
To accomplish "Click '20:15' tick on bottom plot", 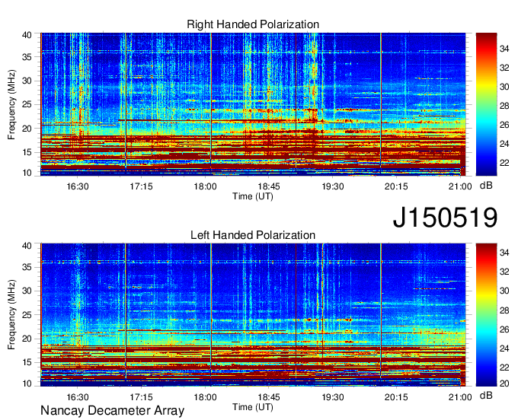I will pyautogui.click(x=396, y=397).
